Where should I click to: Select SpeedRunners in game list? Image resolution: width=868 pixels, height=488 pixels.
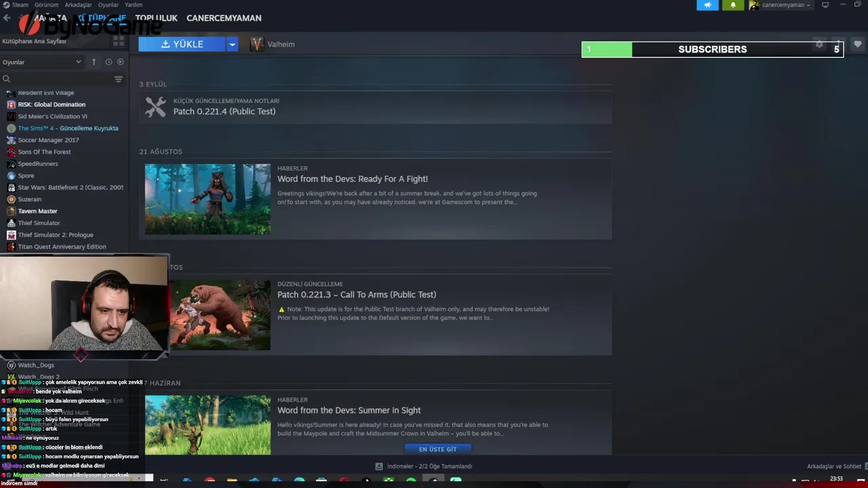coord(38,164)
